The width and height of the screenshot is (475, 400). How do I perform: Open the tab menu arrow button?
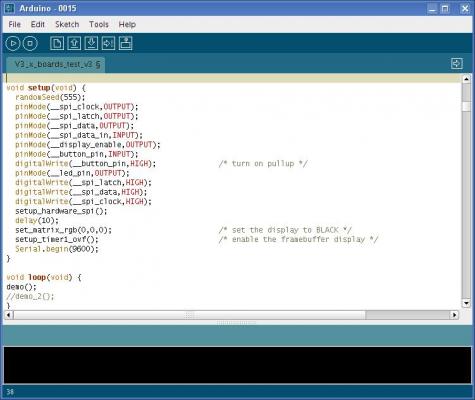point(457,63)
